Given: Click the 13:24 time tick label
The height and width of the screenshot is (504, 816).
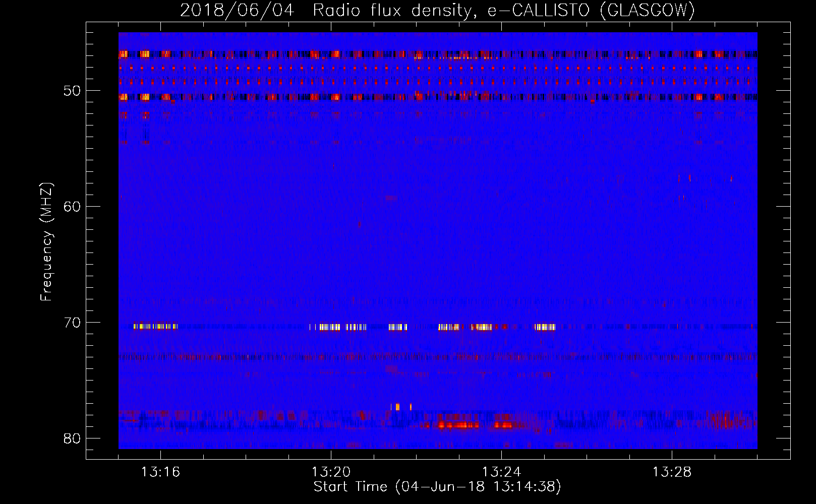Looking at the screenshot, I should pyautogui.click(x=501, y=472).
